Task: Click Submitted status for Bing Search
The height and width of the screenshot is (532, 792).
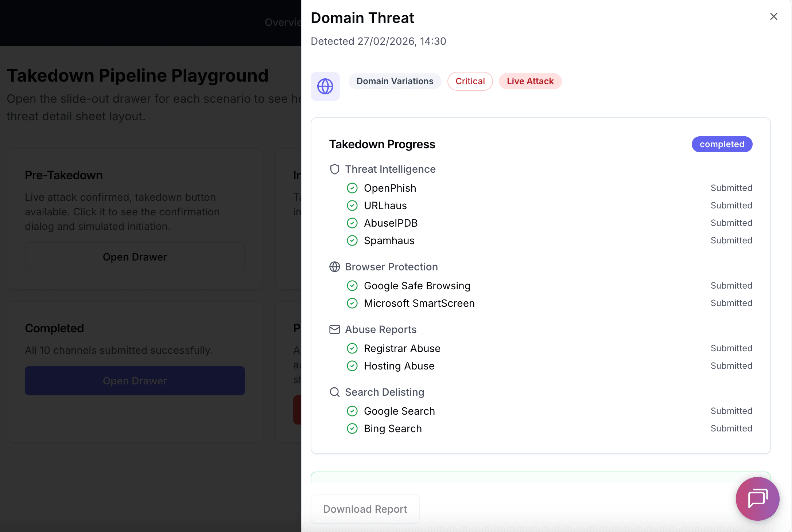Action: pyautogui.click(x=731, y=429)
